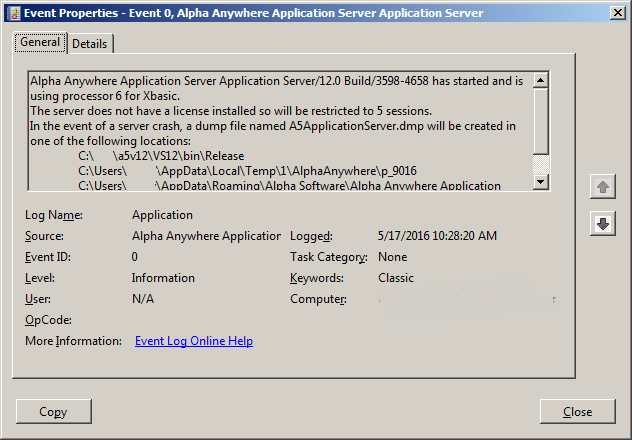Click the description box scrollbar thumb
The image size is (632, 440).
tap(541, 121)
